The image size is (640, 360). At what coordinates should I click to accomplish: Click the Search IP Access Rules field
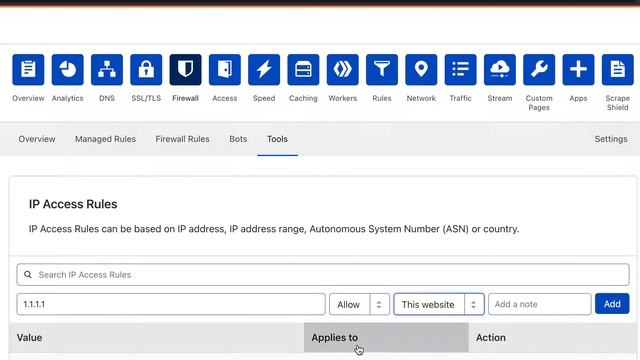(x=323, y=275)
